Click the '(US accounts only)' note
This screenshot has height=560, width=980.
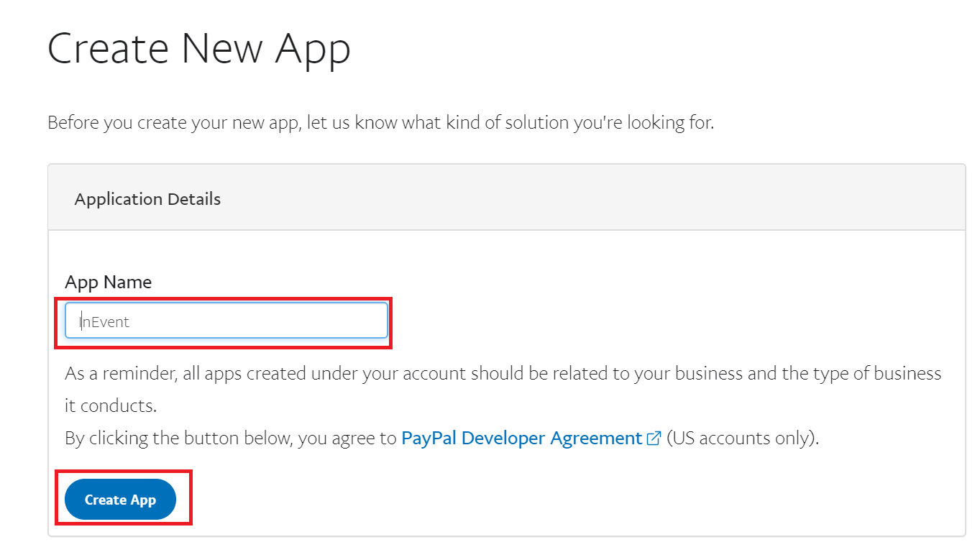click(x=743, y=438)
